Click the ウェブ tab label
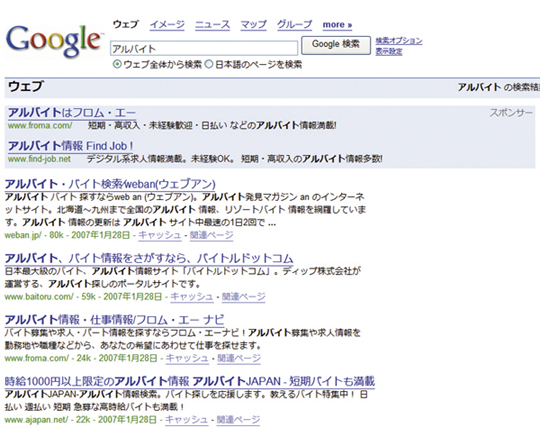540x428 pixels. 126,24
